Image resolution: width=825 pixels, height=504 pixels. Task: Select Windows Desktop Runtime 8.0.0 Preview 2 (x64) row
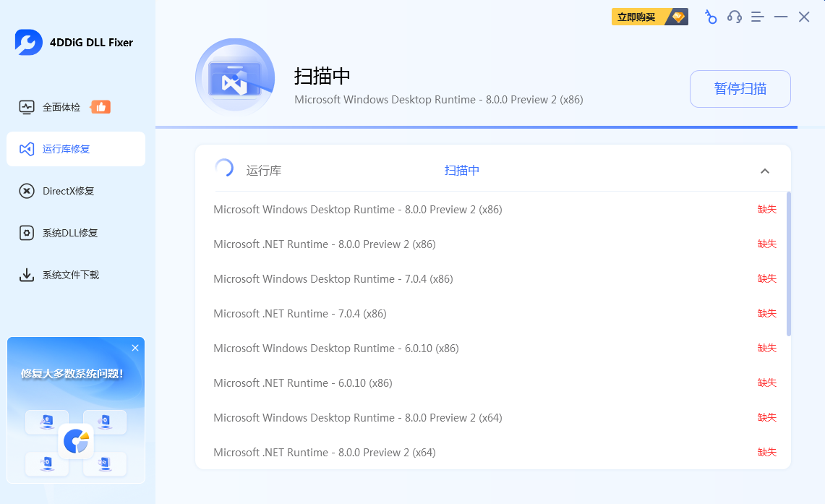coord(495,418)
